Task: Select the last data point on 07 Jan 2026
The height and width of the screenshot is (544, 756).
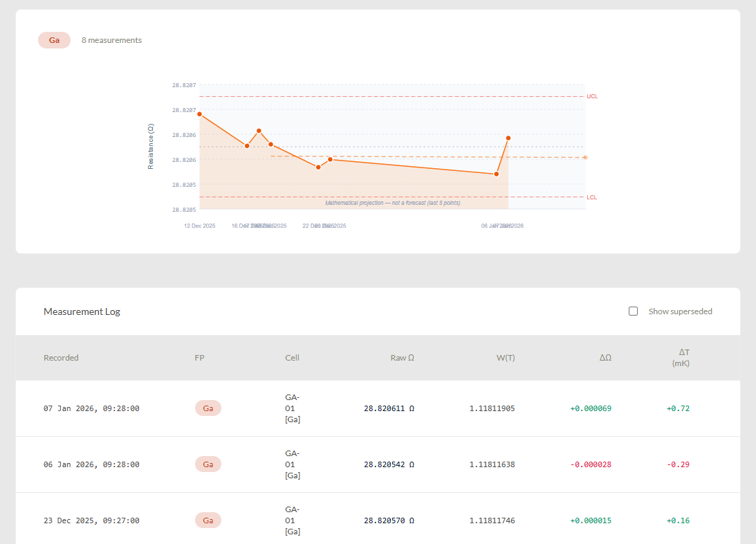Action: click(x=508, y=138)
